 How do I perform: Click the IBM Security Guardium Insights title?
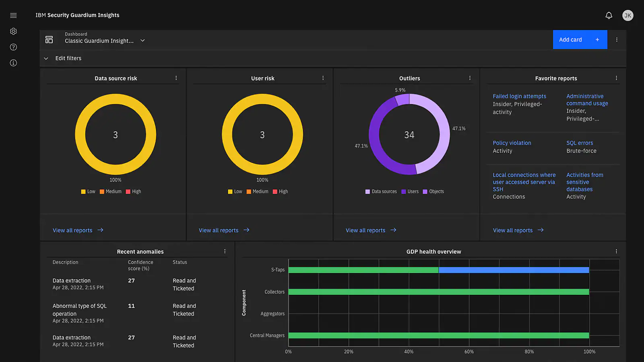(x=77, y=15)
